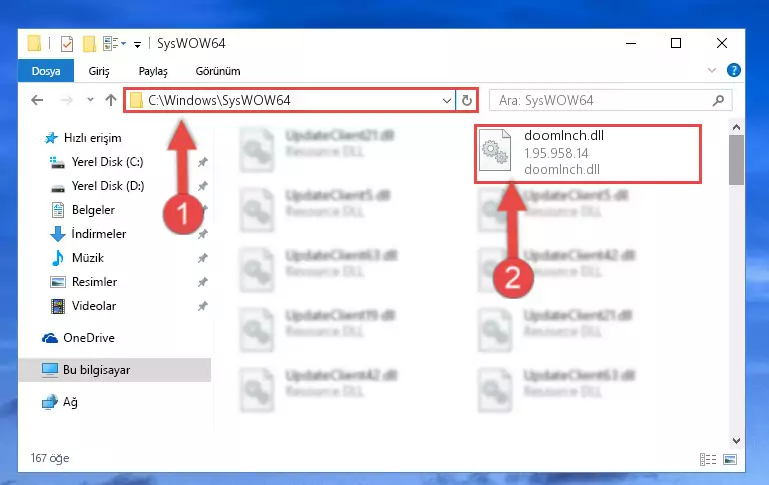Click the Bu bilgisayar monitor icon
The image size is (769, 485).
pyautogui.click(x=50, y=370)
